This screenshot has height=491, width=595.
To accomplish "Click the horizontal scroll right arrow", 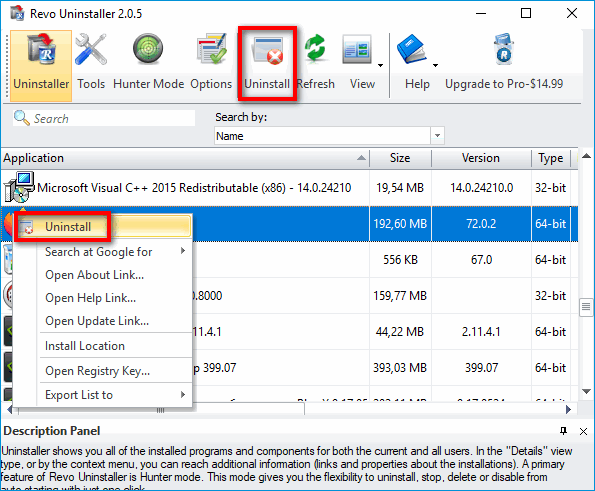I will pyautogui.click(x=568, y=409).
